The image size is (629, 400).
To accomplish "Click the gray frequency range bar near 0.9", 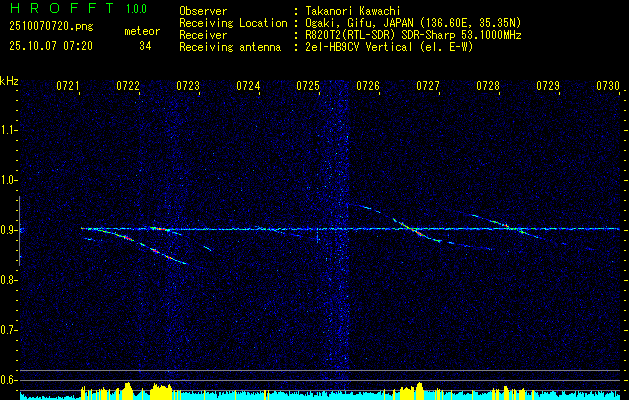I will [19, 231].
